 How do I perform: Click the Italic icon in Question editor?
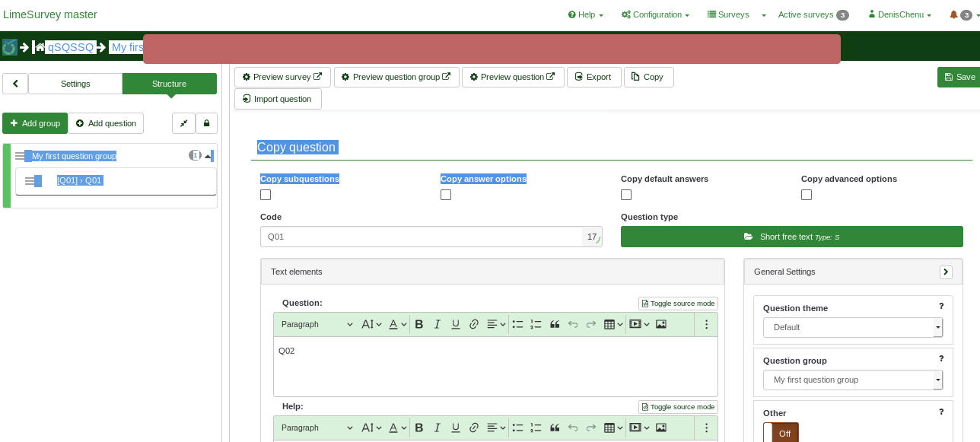click(x=437, y=324)
